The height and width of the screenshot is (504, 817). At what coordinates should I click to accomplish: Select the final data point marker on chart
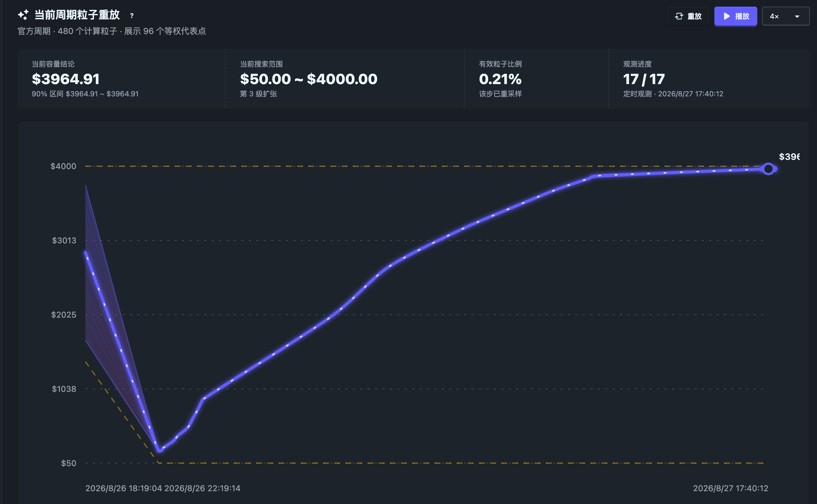click(x=768, y=169)
